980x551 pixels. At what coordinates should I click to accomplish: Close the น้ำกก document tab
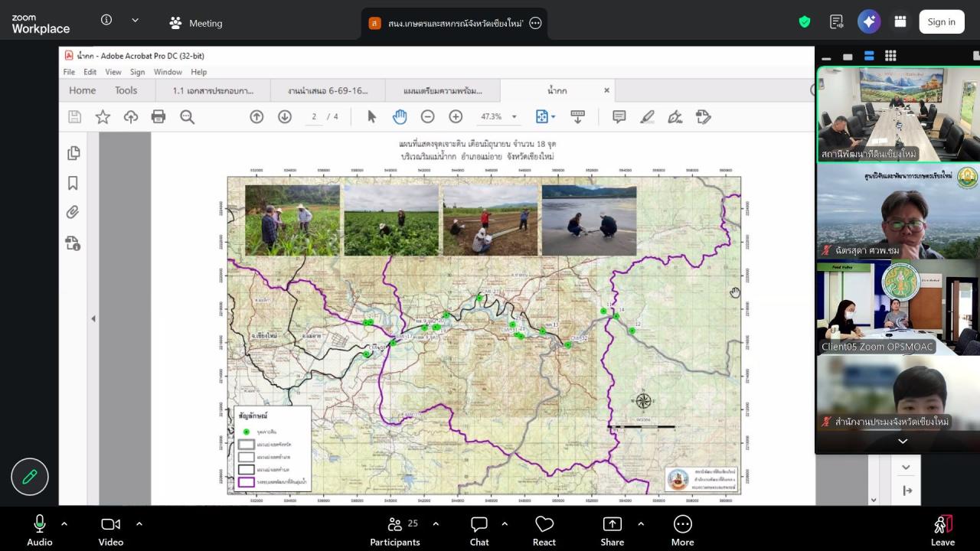click(606, 90)
